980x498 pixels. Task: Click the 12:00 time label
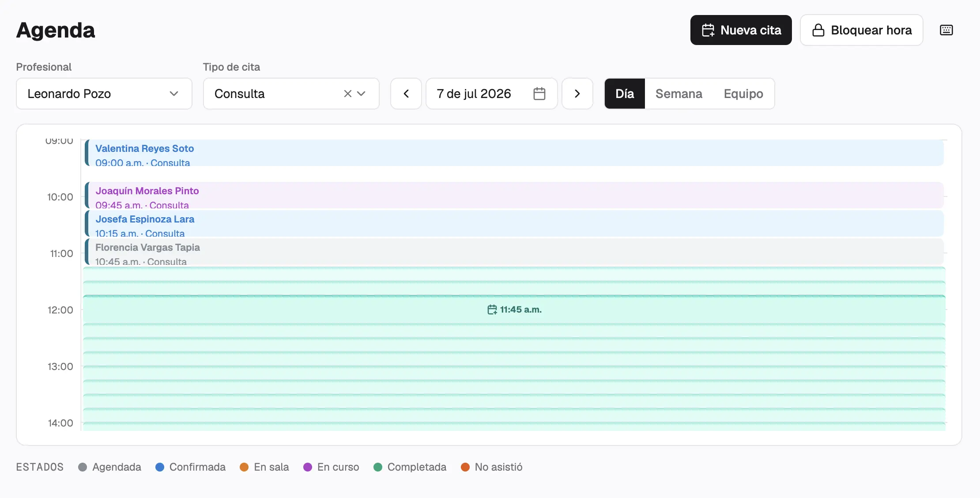tap(60, 310)
